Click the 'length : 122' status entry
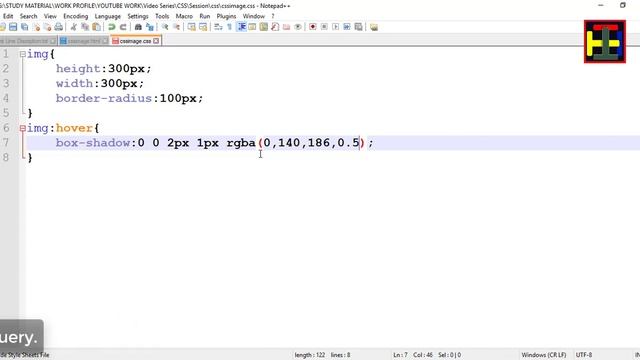This screenshot has height=360, width=640. 310,355
